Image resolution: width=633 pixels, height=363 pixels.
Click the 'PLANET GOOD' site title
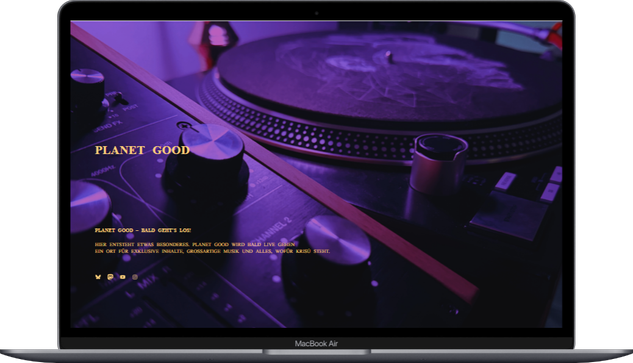point(142,150)
